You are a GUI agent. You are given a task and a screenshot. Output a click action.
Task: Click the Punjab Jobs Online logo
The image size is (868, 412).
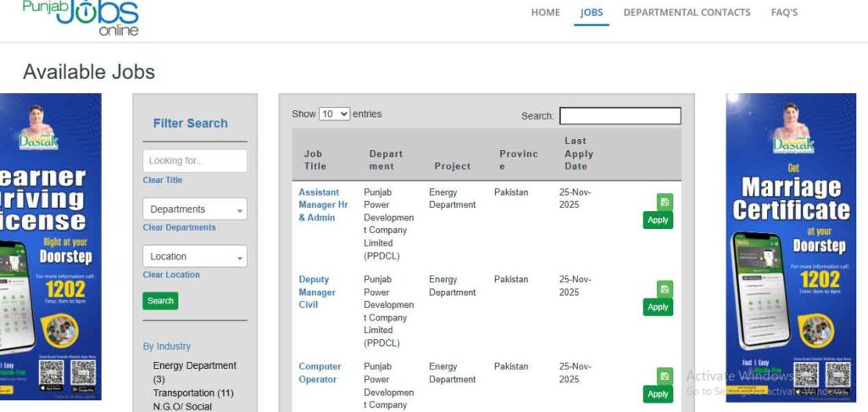pyautogui.click(x=81, y=17)
